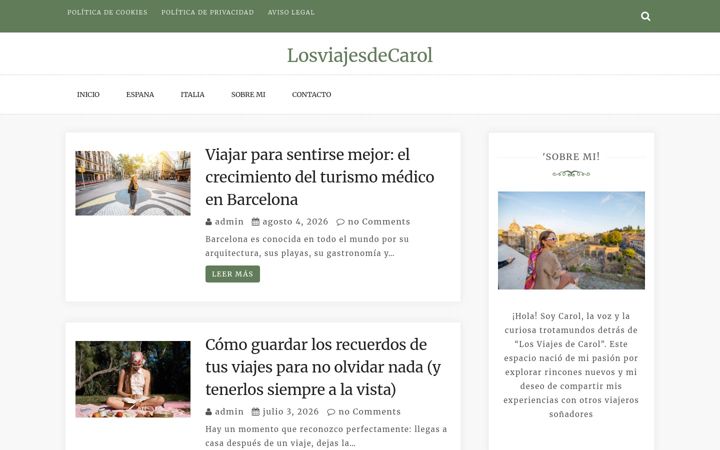Click the comment bubble icon on recuerdos post
Image resolution: width=720 pixels, height=450 pixels.
[x=331, y=412]
